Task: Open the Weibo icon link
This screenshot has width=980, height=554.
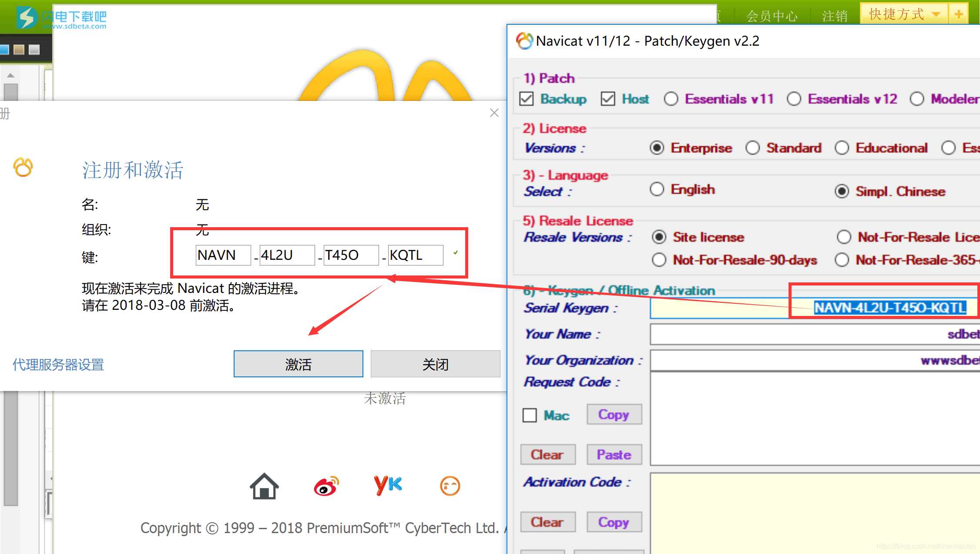Action: [326, 486]
